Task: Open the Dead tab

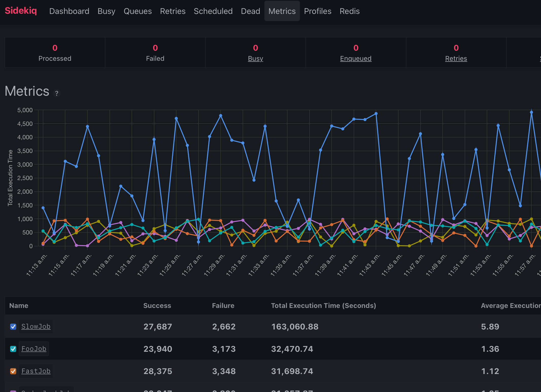Action: click(x=250, y=11)
